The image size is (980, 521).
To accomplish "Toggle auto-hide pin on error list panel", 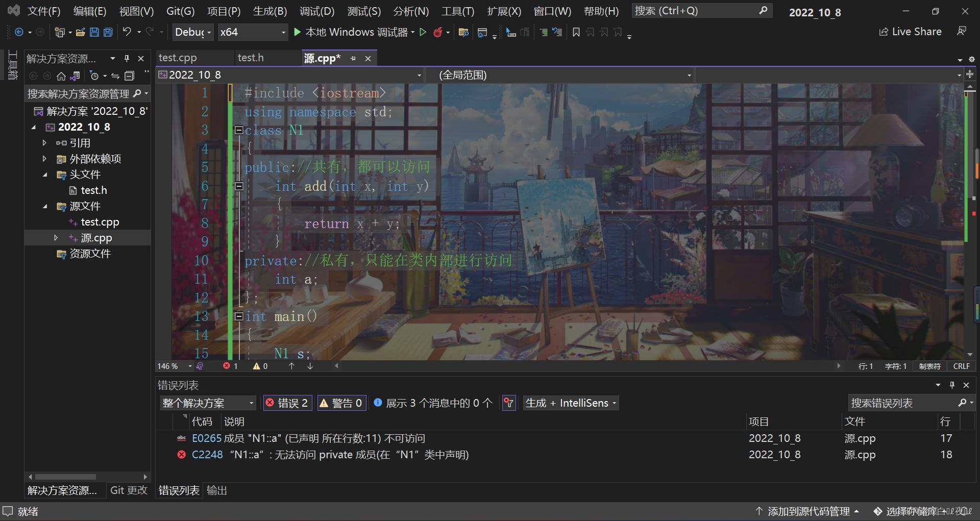I will tap(952, 385).
